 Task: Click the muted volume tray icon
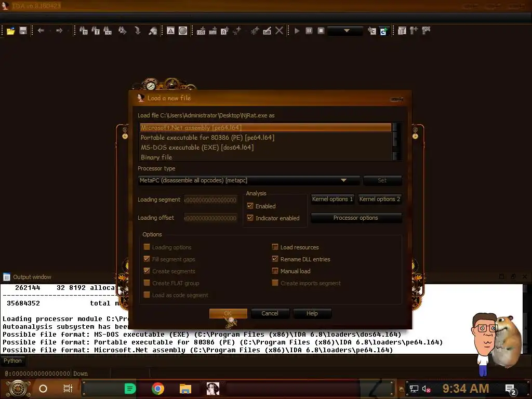tap(426, 389)
